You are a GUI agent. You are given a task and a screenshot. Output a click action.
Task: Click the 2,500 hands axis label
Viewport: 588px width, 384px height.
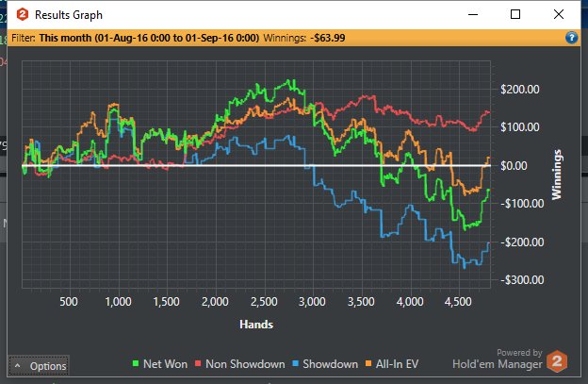pos(264,301)
